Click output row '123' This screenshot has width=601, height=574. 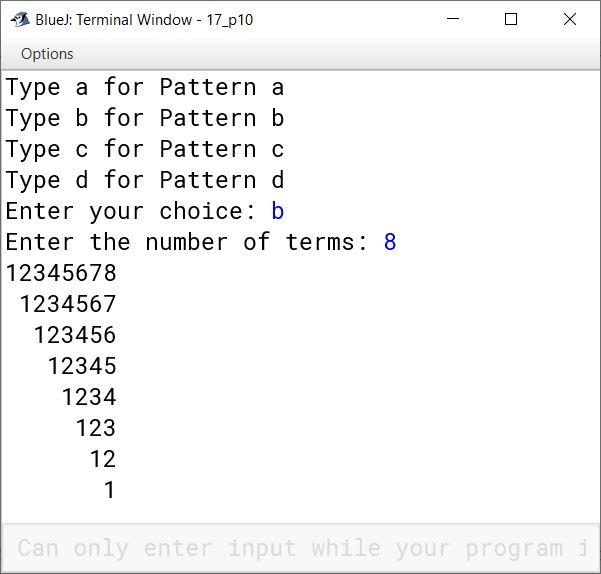[96, 428]
